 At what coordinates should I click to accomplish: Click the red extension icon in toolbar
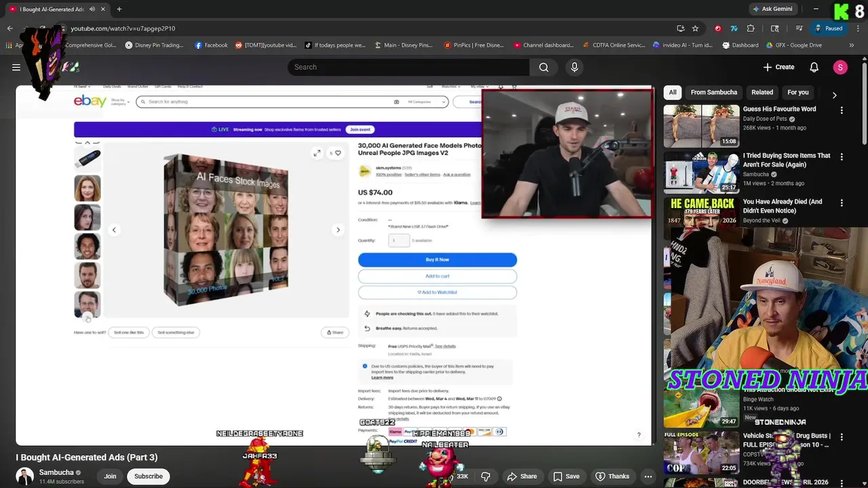(717, 28)
